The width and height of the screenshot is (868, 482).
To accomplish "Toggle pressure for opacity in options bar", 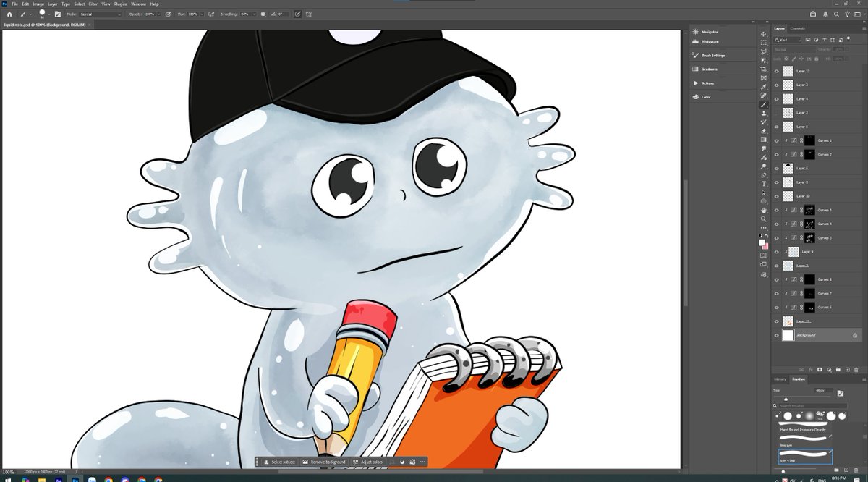I will click(167, 14).
